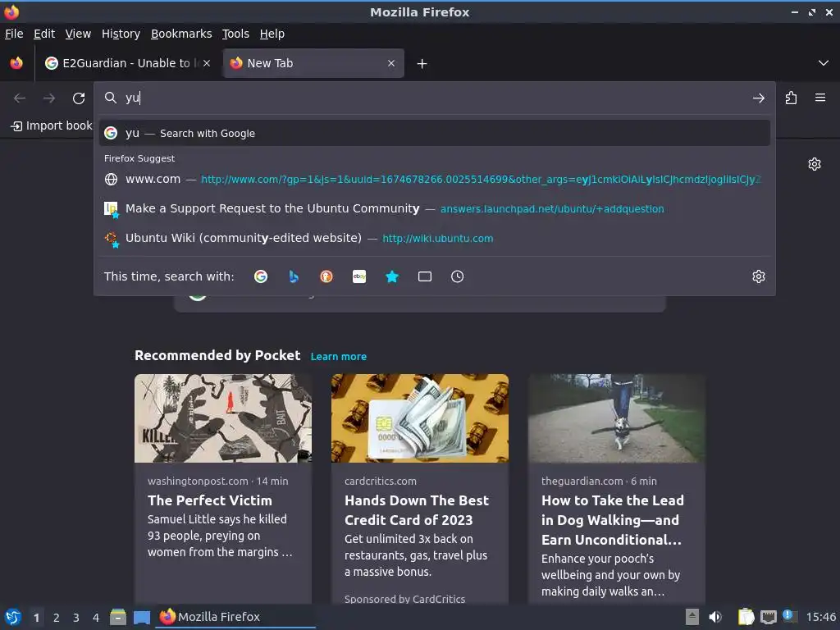Choose the Ubuntu Wiki suggestion
The width and height of the screenshot is (840, 630).
(435, 239)
